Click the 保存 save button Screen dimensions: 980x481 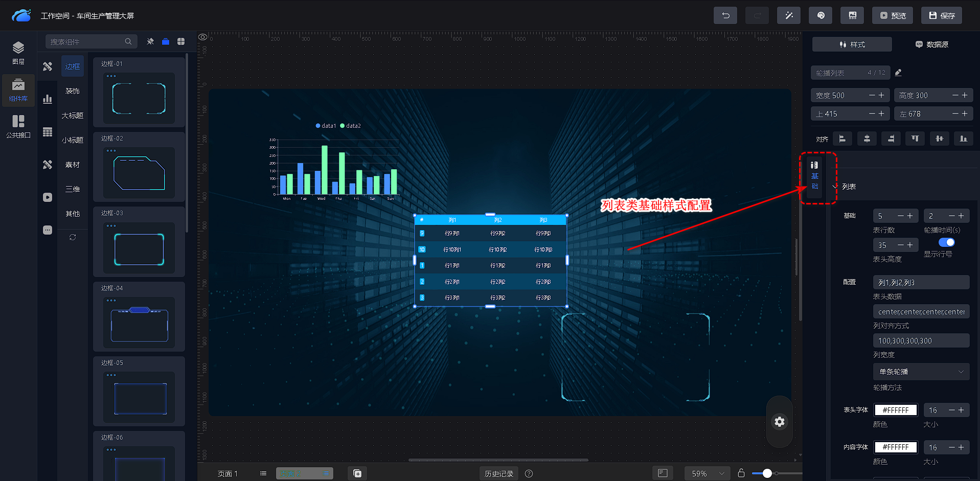pos(941,15)
